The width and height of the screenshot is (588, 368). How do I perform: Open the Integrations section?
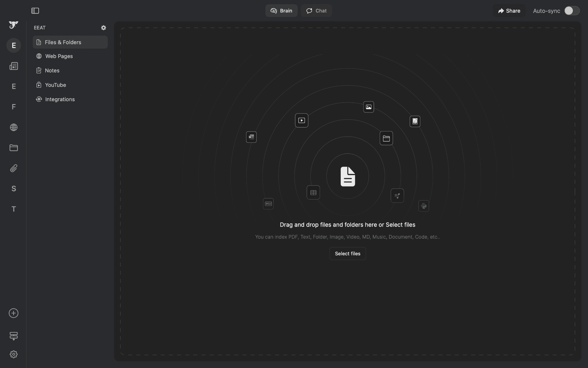(60, 99)
